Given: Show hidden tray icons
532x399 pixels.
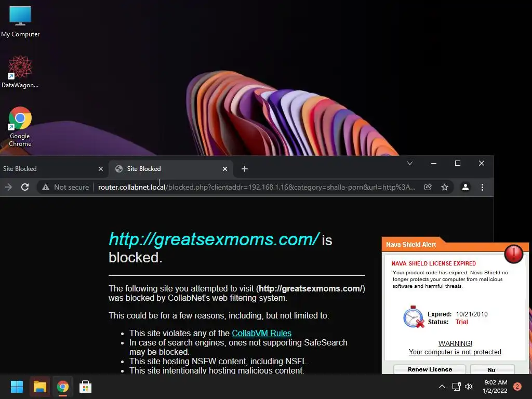Looking at the screenshot, I should click(442, 387).
